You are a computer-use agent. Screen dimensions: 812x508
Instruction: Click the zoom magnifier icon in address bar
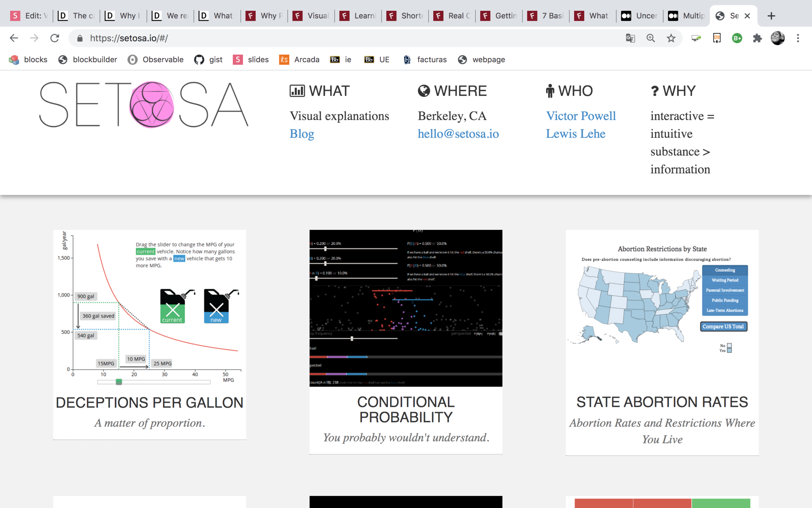click(x=651, y=38)
